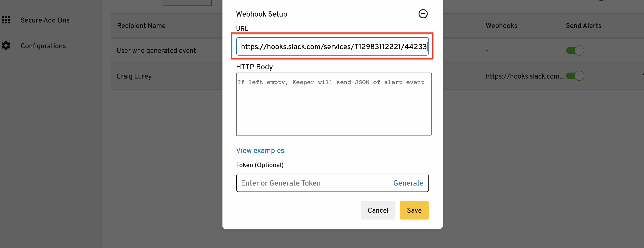Open the View examples link

(x=260, y=150)
